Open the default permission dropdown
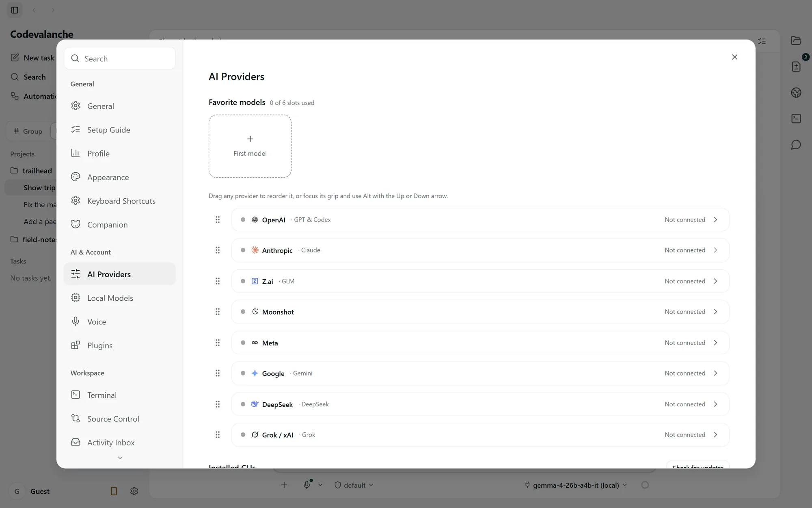 (354, 485)
